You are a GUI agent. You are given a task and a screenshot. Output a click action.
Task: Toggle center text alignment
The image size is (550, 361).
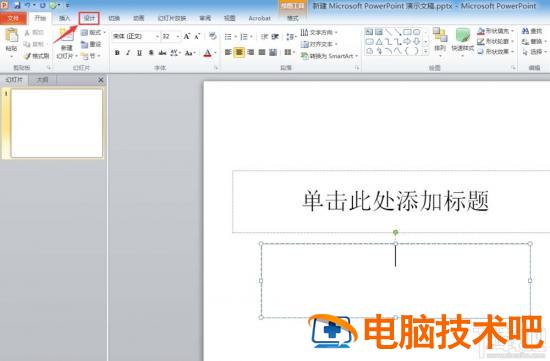point(239,53)
